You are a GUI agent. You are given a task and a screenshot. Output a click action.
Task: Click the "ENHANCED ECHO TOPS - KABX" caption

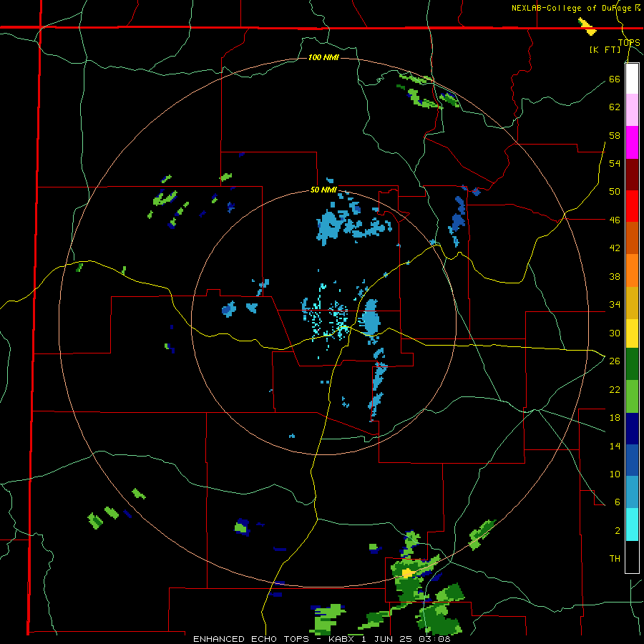point(274,639)
